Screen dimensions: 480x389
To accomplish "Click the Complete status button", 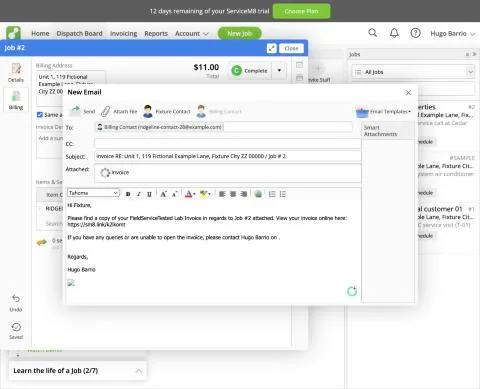I will [x=250, y=71].
